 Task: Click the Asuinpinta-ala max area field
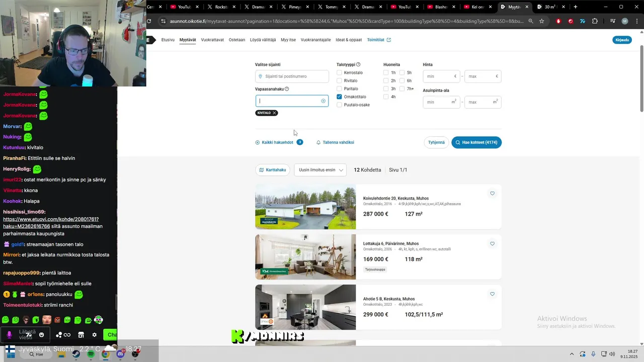click(483, 102)
